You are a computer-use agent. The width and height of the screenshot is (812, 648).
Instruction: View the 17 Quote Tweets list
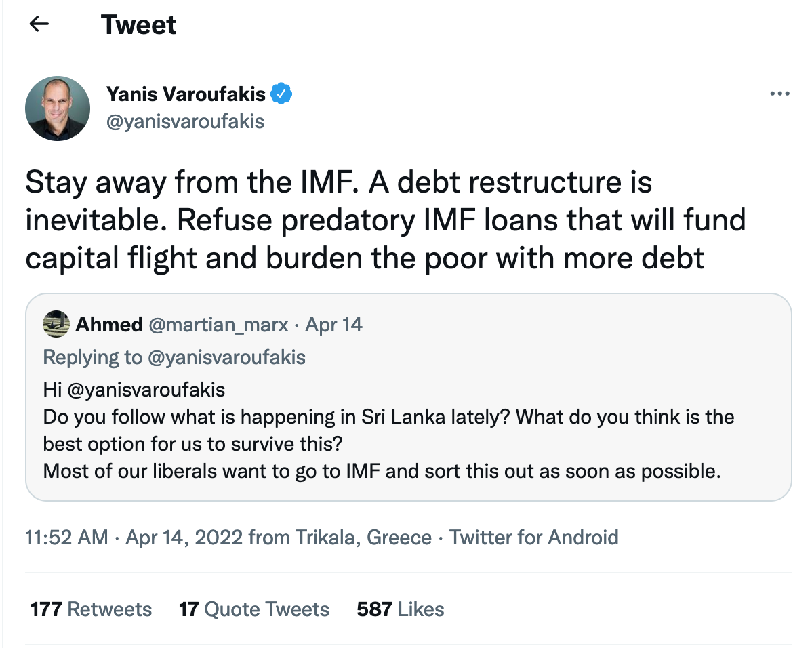[x=254, y=609]
